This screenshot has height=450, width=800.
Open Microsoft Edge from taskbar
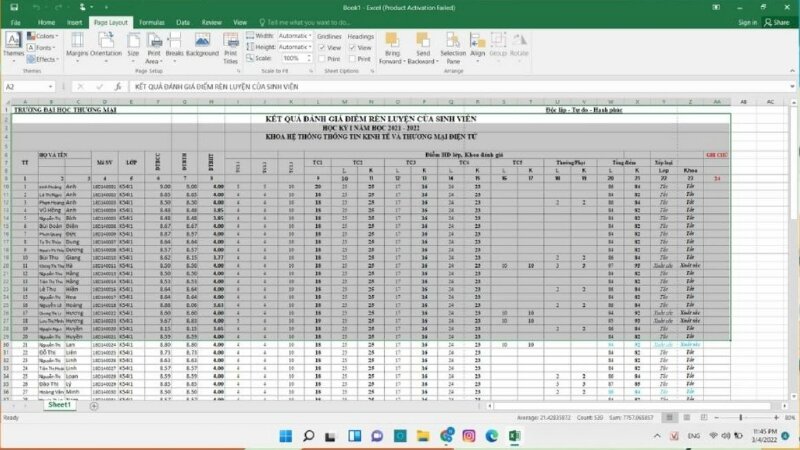tap(491, 436)
